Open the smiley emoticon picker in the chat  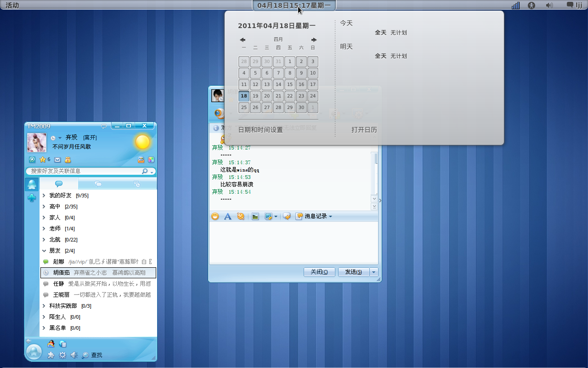(215, 216)
